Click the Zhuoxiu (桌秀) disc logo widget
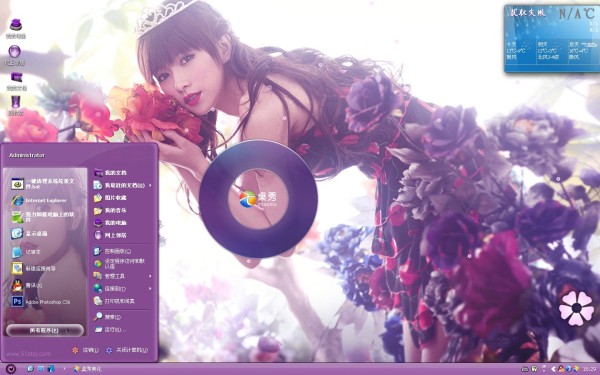This screenshot has height=375, width=600. click(258, 199)
